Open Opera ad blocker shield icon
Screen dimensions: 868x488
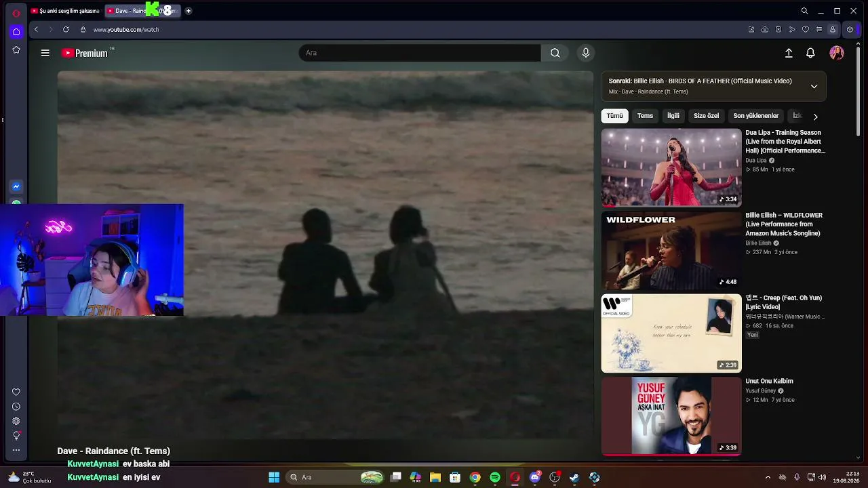778,29
